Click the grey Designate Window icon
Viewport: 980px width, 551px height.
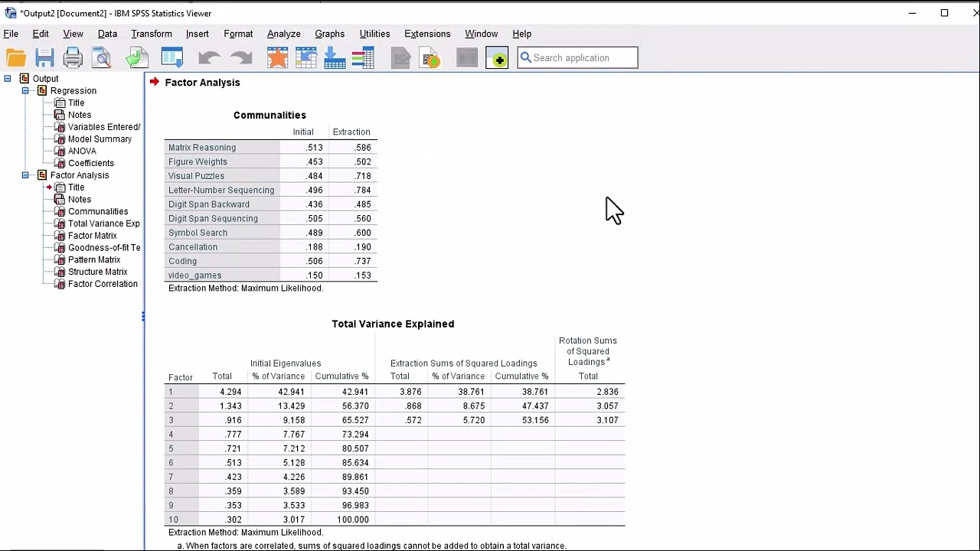466,58
